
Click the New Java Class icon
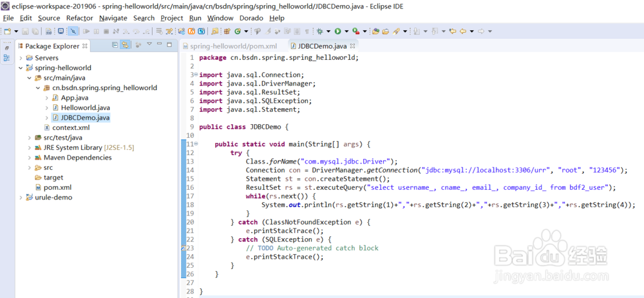pos(238,31)
